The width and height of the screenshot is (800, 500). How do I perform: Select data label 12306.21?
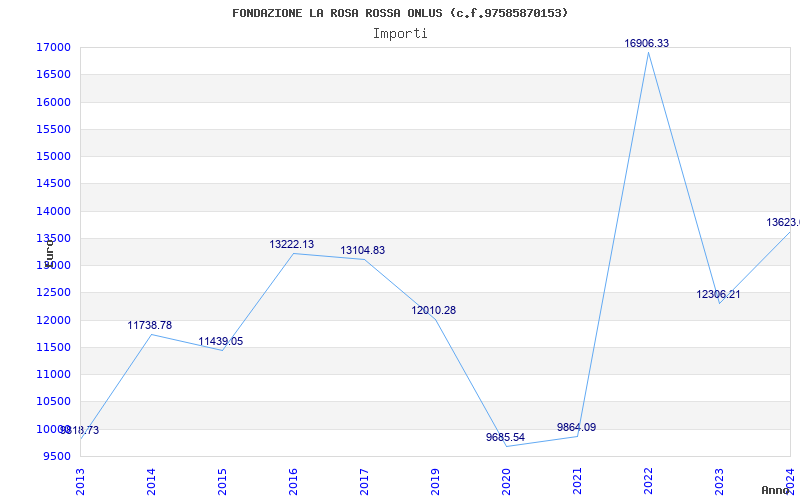tap(718, 294)
